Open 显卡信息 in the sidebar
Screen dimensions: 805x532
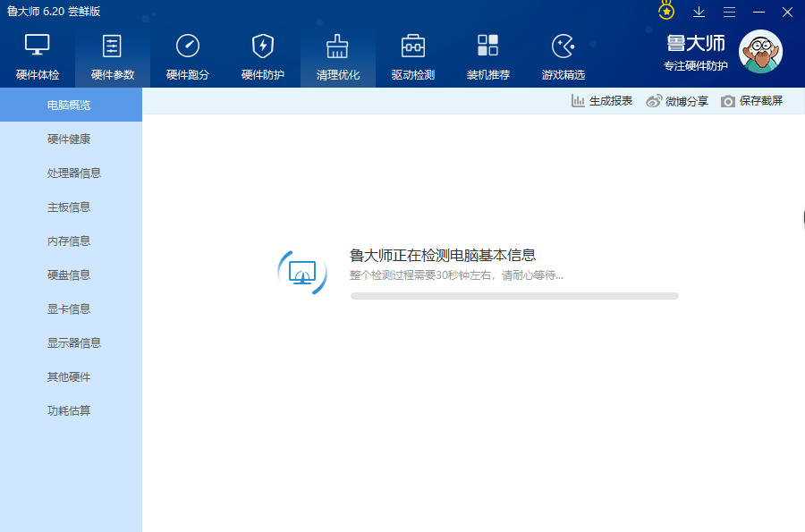71,308
